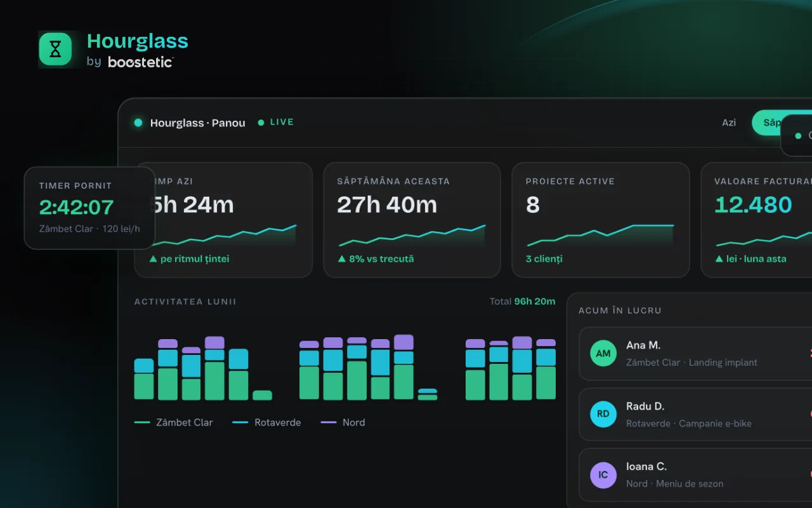Click the Hourglass · Panou title

(x=197, y=123)
